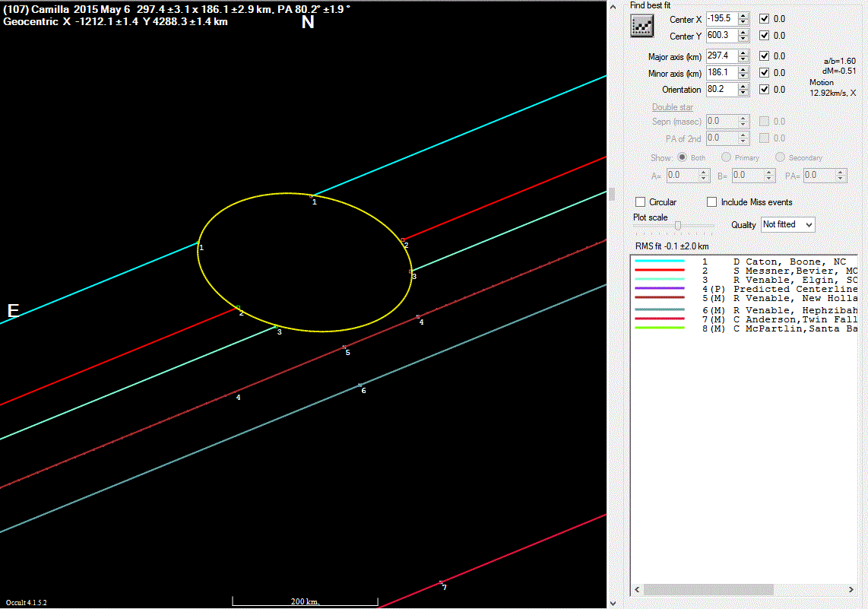Image resolution: width=868 pixels, height=609 pixels.
Task: Click the Sepn (masec) input field
Action: 722,121
